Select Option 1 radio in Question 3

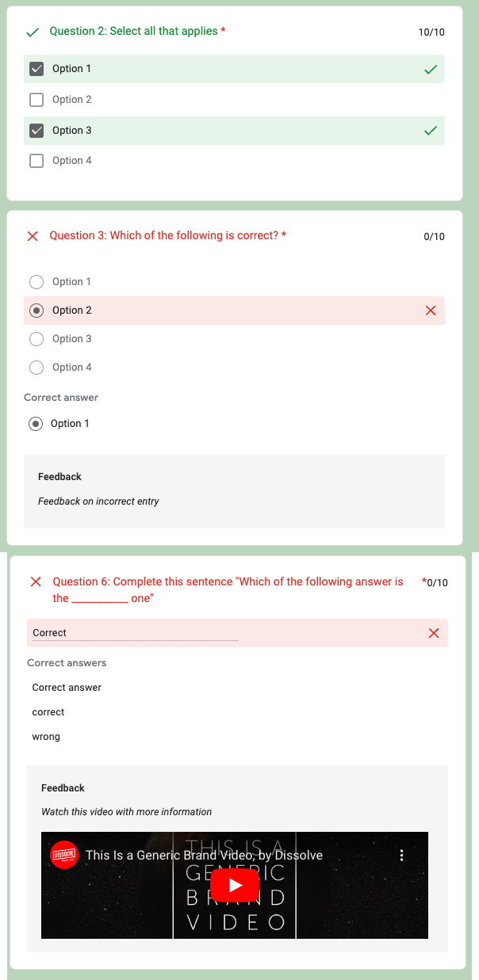36,282
